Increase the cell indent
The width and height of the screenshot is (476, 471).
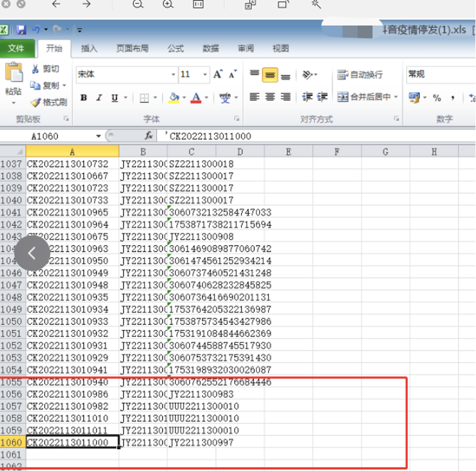click(322, 97)
